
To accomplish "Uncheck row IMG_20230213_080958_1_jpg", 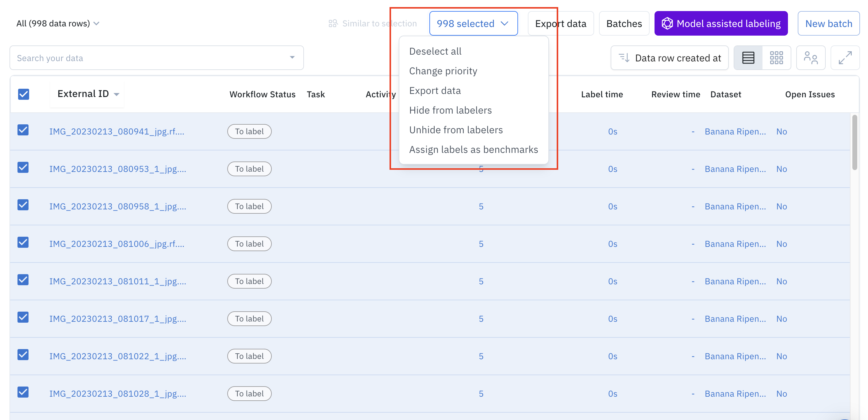I will (23, 205).
